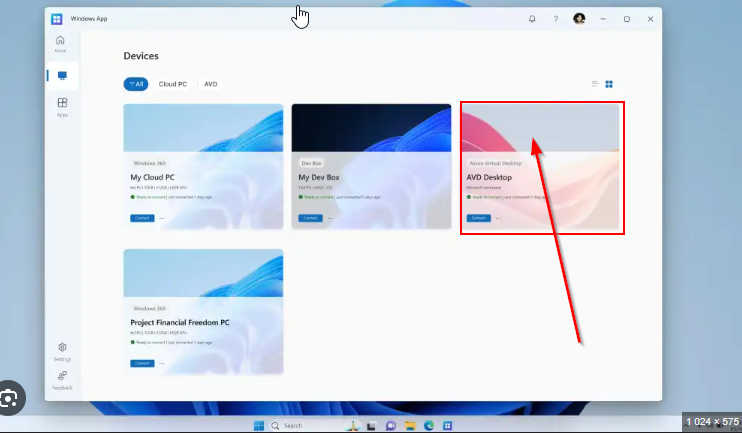Connect to Project Financial Freedom PC
742x433 pixels.
[142, 363]
